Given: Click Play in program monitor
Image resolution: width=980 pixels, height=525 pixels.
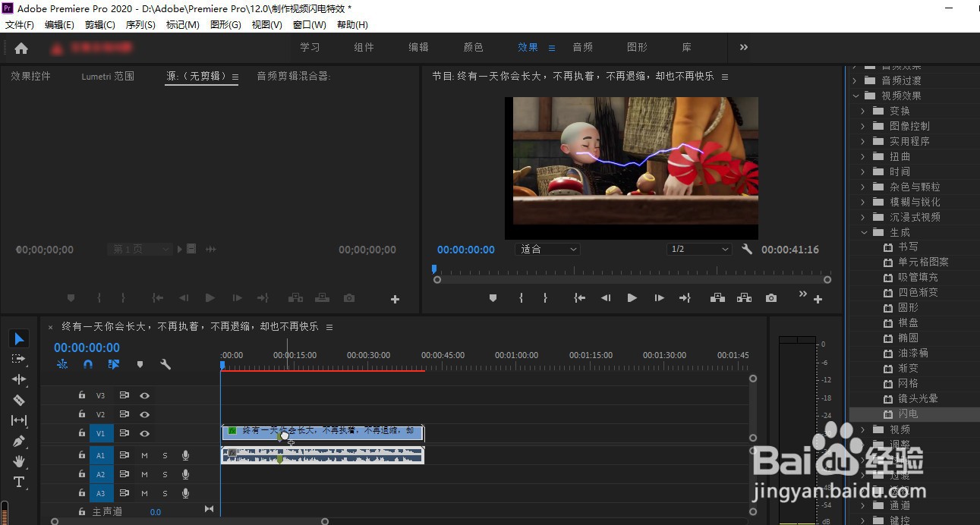Looking at the screenshot, I should coord(632,298).
